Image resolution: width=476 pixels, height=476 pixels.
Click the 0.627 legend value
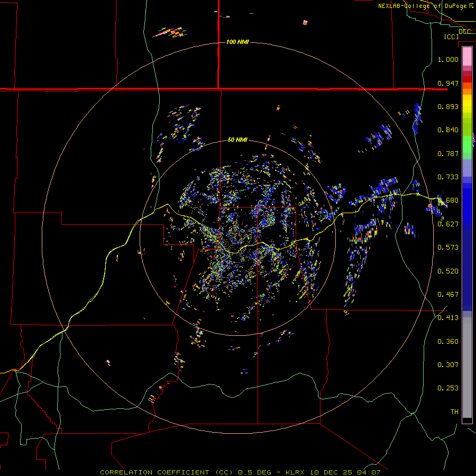448,224
